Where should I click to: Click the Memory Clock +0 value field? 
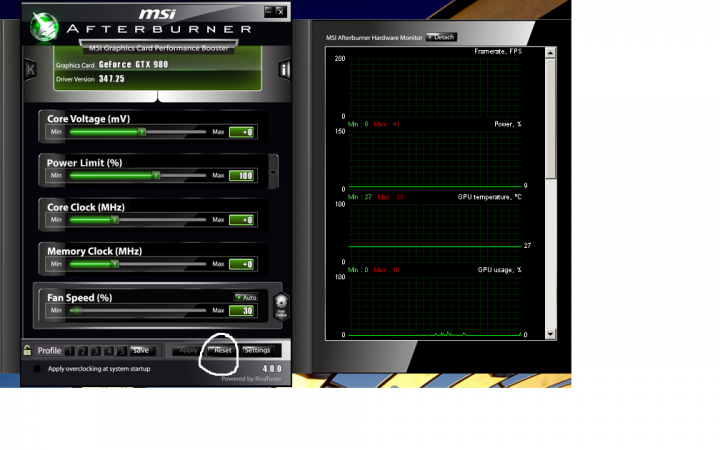click(x=242, y=264)
